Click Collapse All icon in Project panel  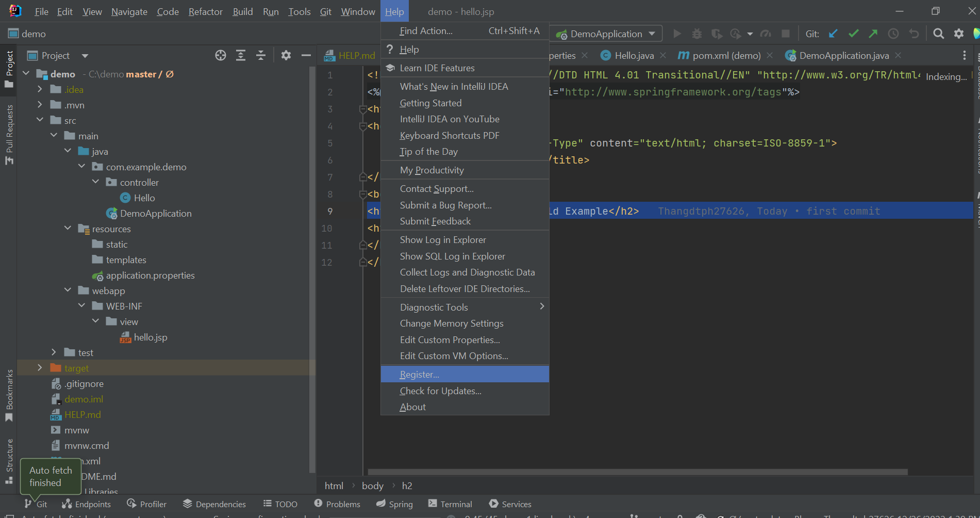click(261, 55)
